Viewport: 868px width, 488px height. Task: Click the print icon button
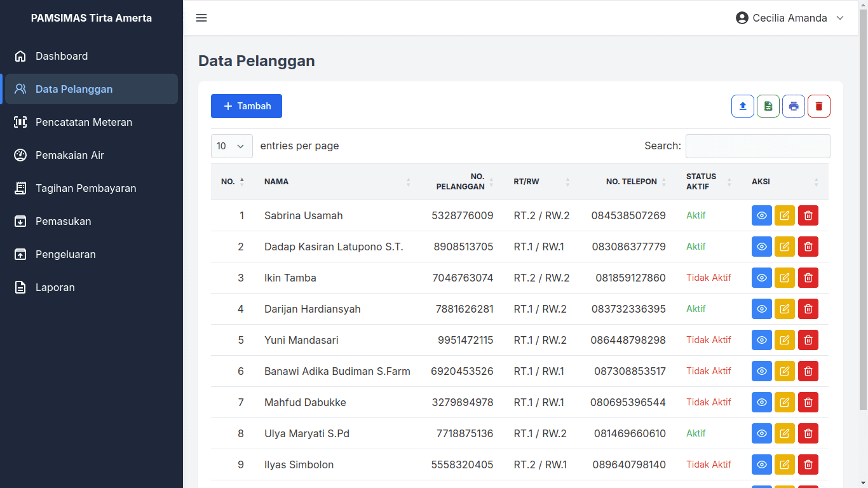point(793,106)
